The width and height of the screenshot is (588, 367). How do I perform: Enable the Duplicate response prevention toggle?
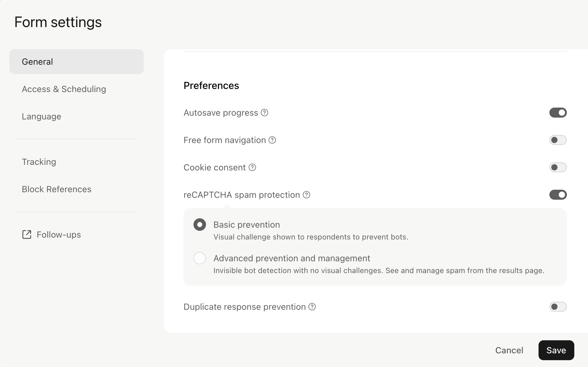pyautogui.click(x=558, y=307)
